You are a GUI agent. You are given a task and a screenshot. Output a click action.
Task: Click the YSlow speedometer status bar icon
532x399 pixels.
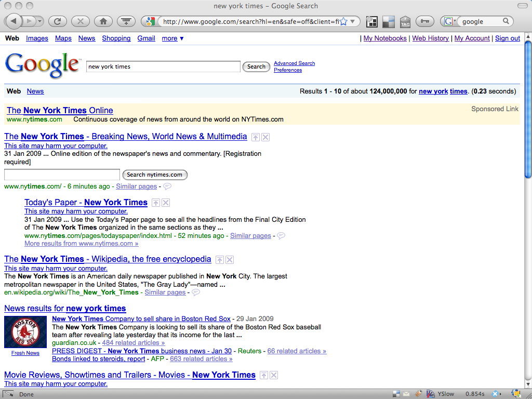click(430, 394)
